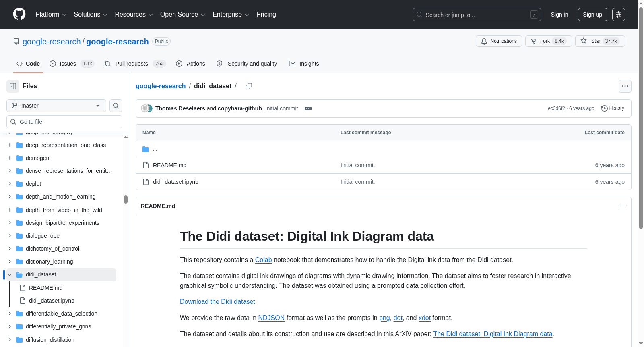Go to the Pricing page
The image size is (644, 347).
(266, 15)
